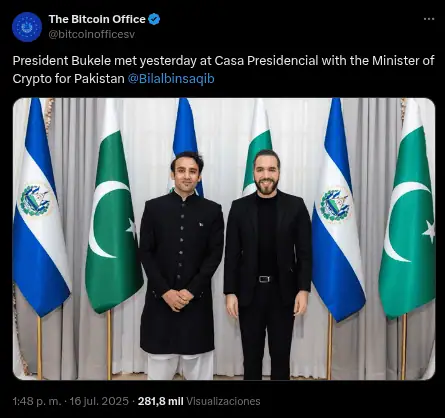Open The Bitcoin Office profile avatar
445x418 pixels.
27,27
